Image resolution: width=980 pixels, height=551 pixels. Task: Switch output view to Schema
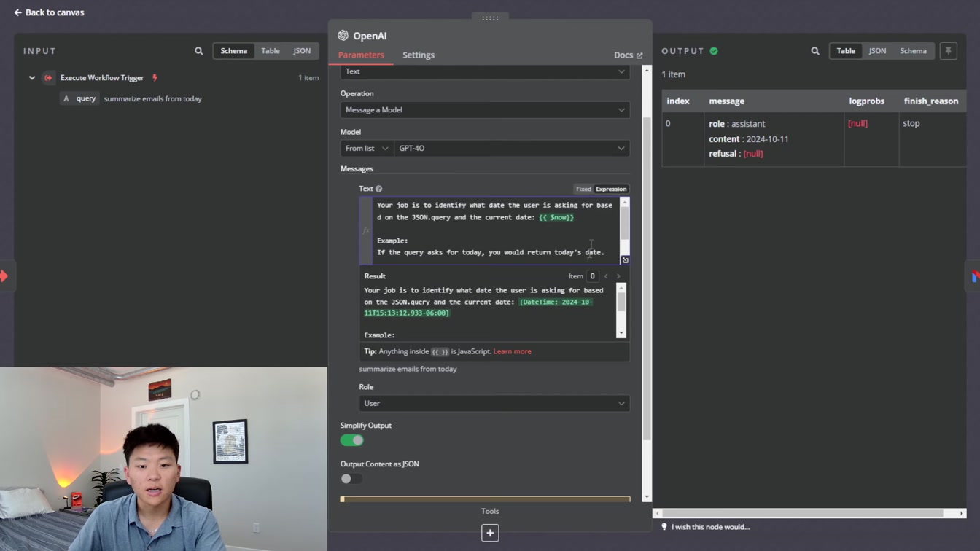pos(913,51)
